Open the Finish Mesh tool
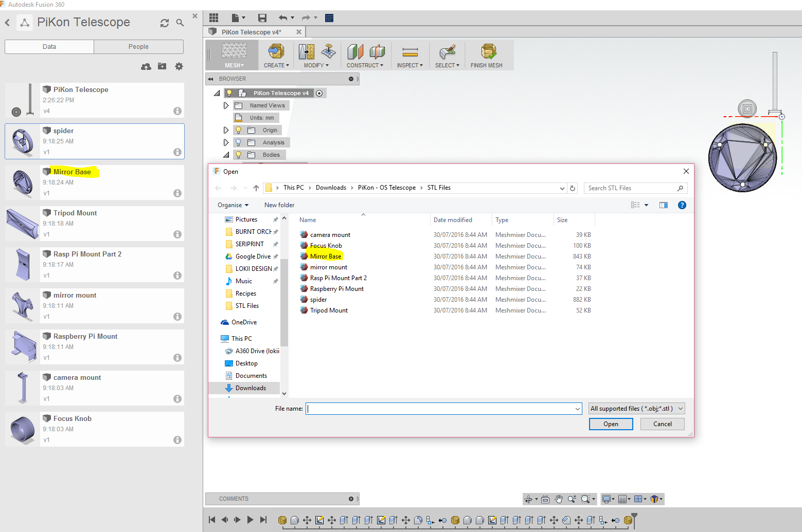Viewport: 802px width, 532px height. tap(488, 54)
